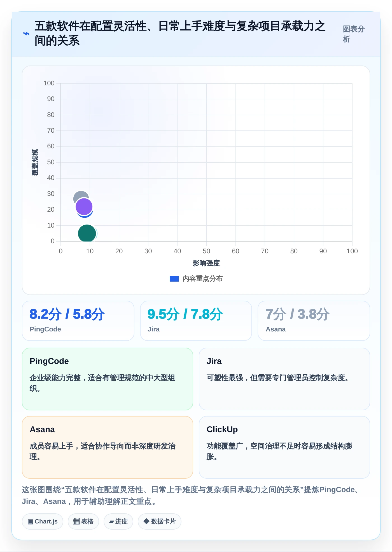Click the 功能覆盖广 description text
The image size is (392, 552).
279,451
